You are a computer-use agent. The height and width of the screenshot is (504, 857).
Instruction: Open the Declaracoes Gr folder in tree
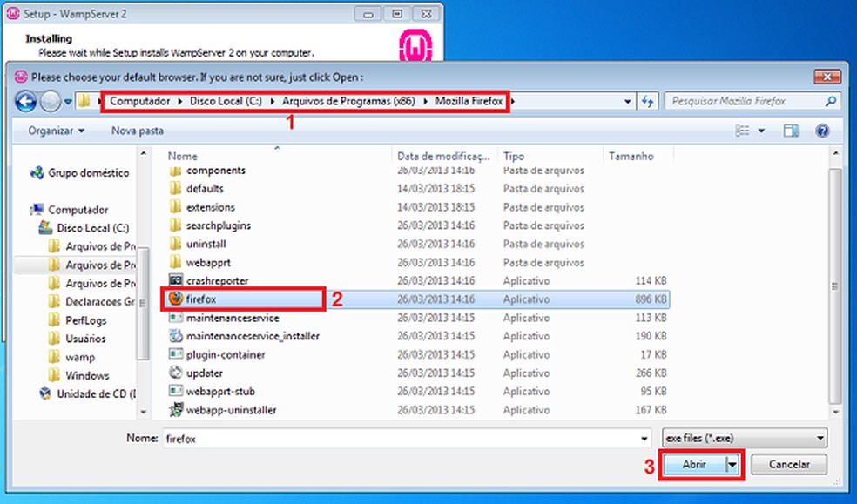[x=99, y=302]
